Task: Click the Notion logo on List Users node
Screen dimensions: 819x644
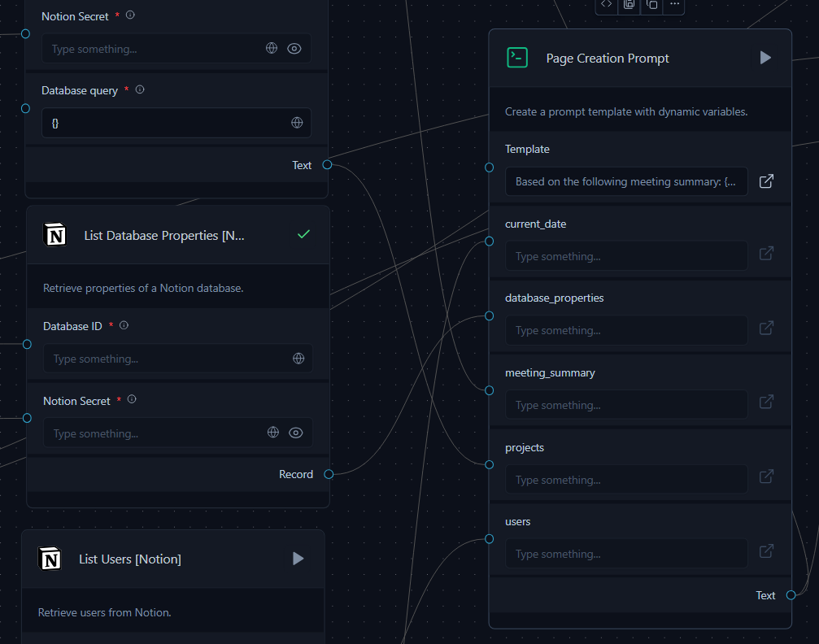Action: [50, 559]
